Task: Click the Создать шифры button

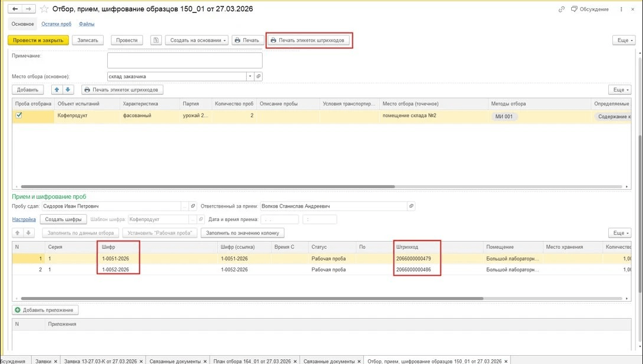Action: [63, 219]
